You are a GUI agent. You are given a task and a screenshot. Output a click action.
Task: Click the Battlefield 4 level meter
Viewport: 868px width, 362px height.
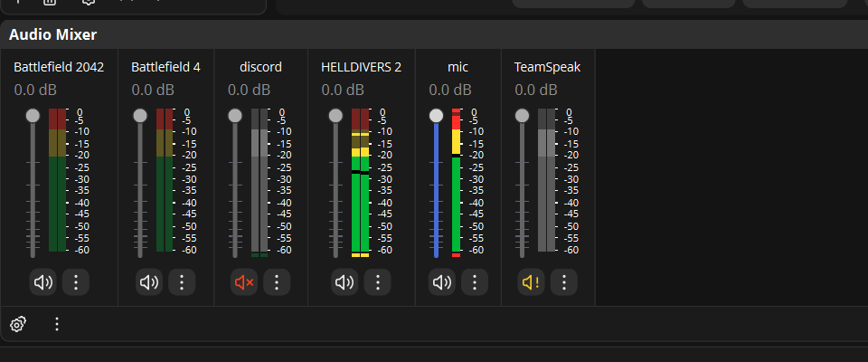165,180
